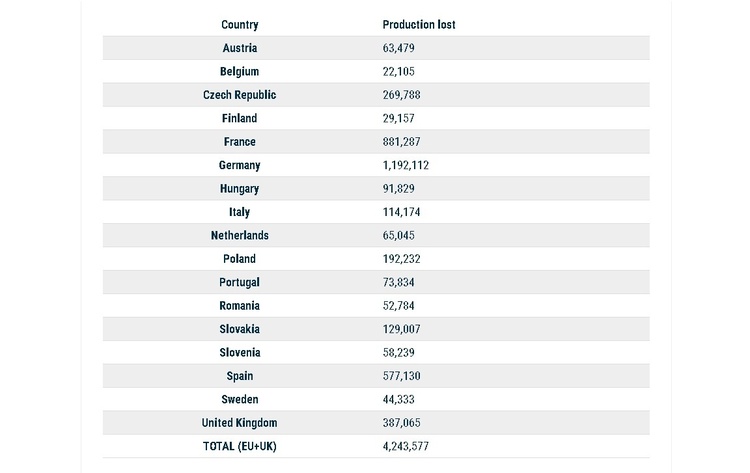Select the Austria row label

click(240, 48)
